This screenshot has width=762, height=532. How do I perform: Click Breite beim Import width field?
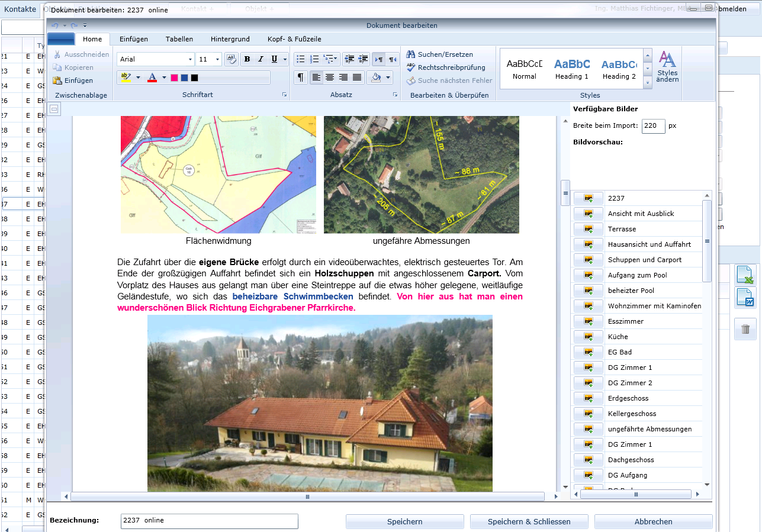tap(654, 126)
